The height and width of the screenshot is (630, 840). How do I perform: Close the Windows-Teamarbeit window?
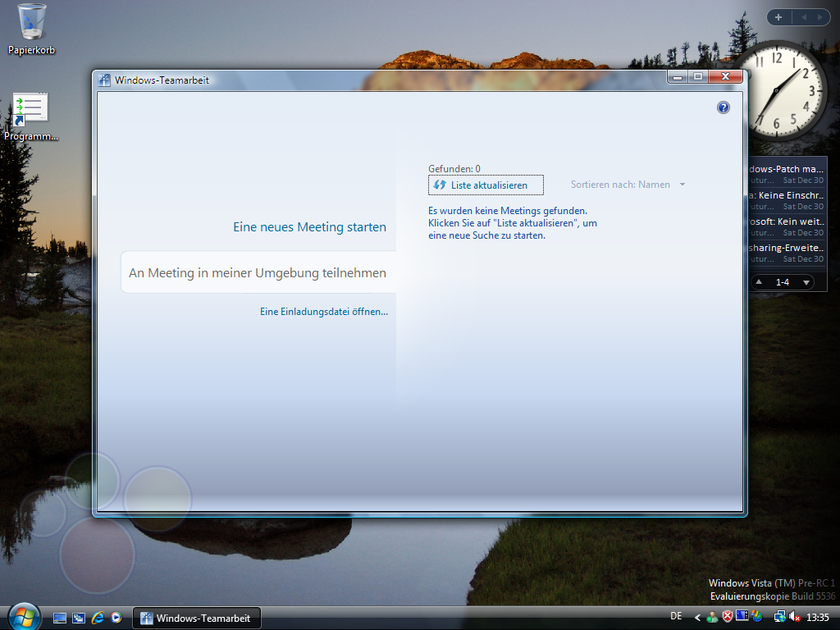(725, 76)
